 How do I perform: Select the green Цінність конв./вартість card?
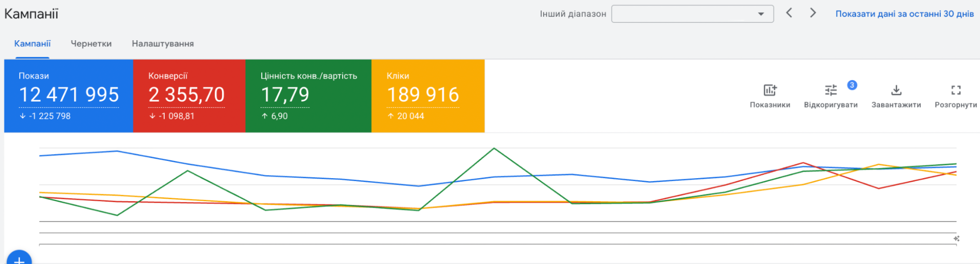click(308, 96)
